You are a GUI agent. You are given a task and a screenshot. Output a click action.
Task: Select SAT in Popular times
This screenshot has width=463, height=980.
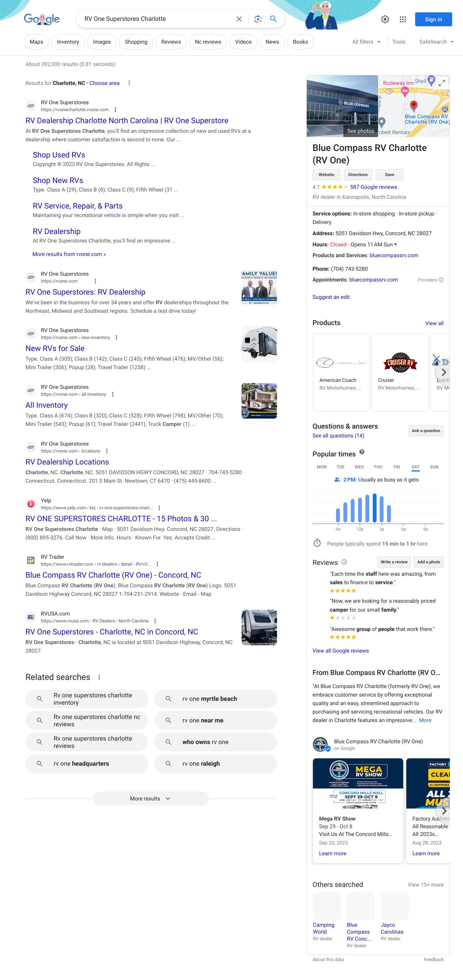point(415,467)
